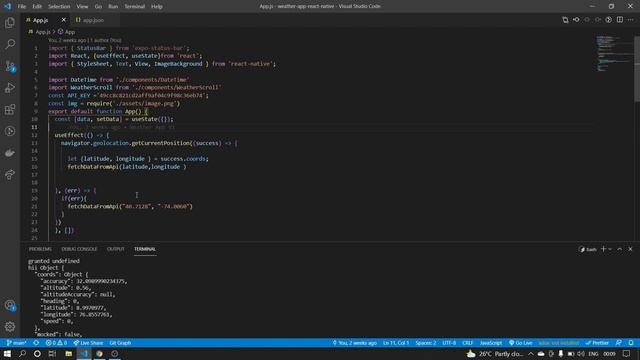640x360 pixels.
Task: Click line number 11 in the gutter
Action: click(x=34, y=127)
